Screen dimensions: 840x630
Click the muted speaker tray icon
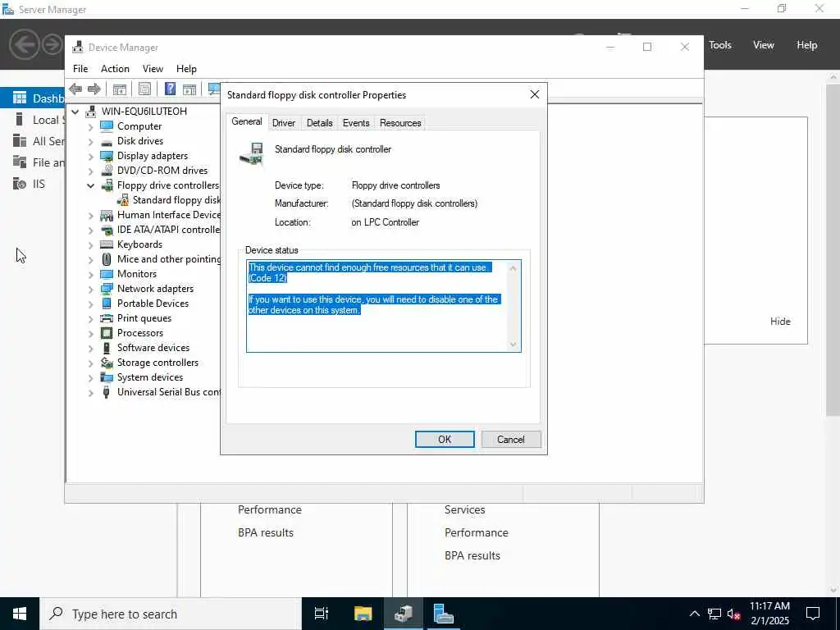click(x=734, y=614)
